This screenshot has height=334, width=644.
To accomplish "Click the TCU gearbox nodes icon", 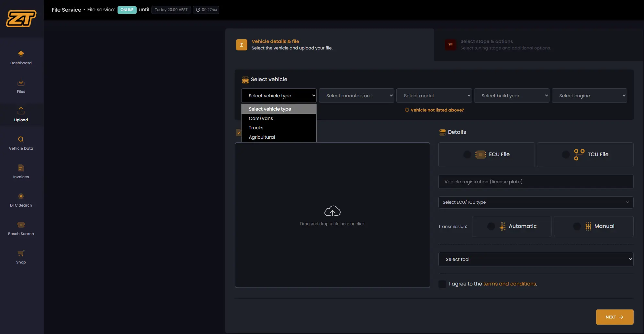I will click(579, 155).
